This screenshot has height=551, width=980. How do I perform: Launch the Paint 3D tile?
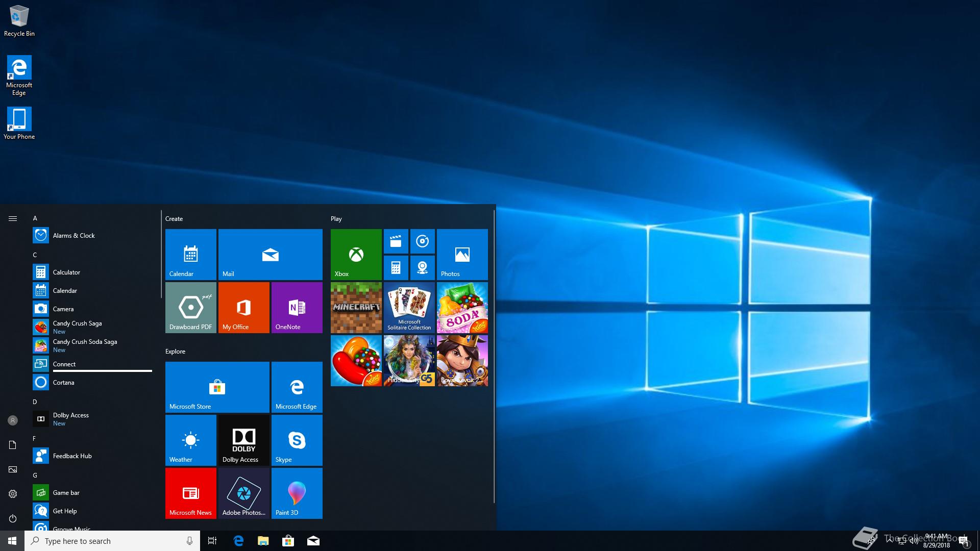[297, 493]
